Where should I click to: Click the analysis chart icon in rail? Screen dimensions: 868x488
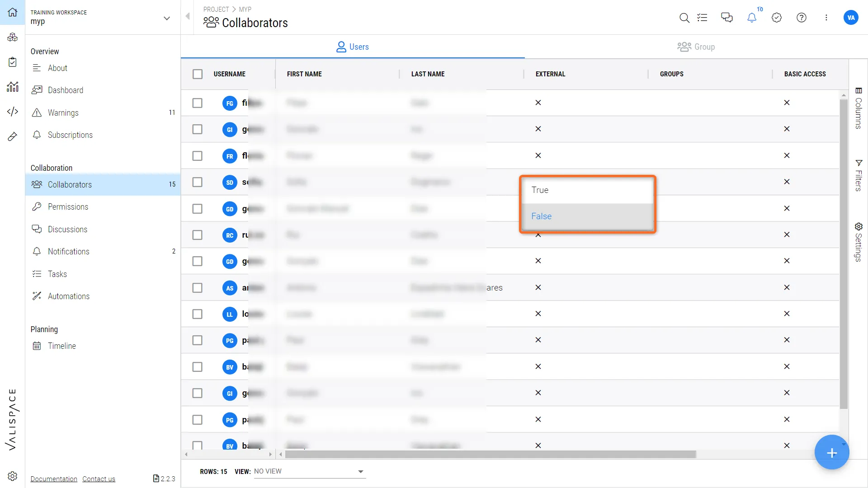13,87
